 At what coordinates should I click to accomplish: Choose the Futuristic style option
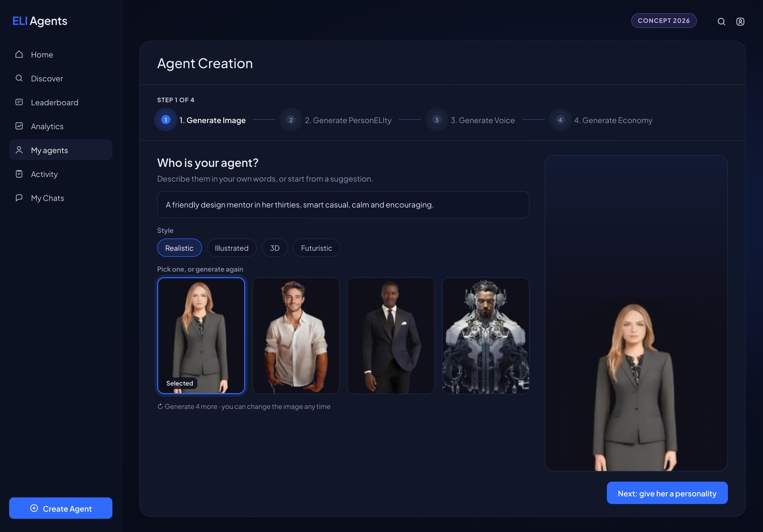316,248
